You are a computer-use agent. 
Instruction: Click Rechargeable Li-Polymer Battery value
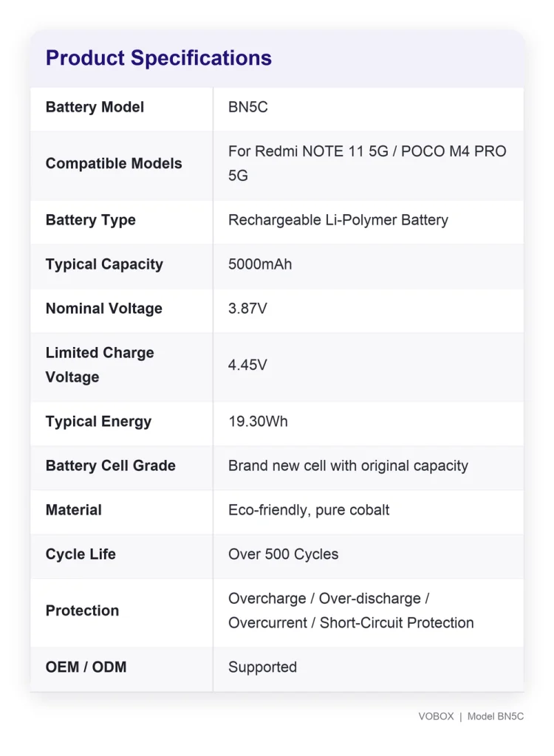tap(338, 220)
